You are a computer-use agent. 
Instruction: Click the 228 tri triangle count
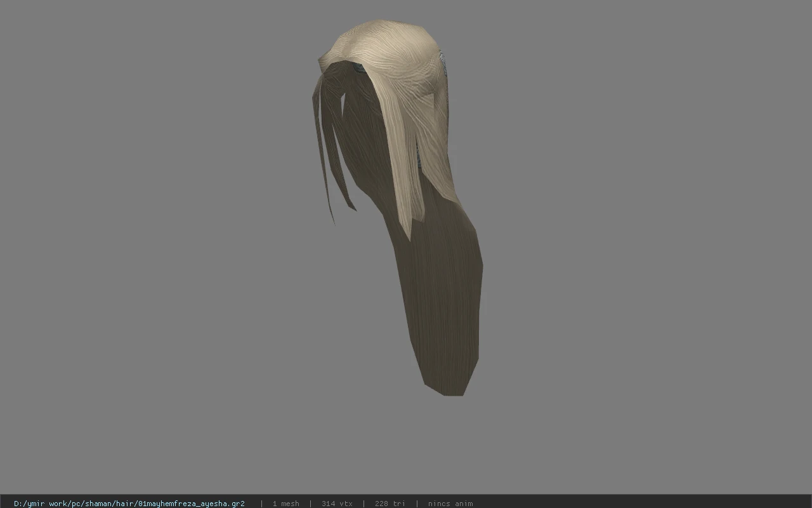pos(390,504)
